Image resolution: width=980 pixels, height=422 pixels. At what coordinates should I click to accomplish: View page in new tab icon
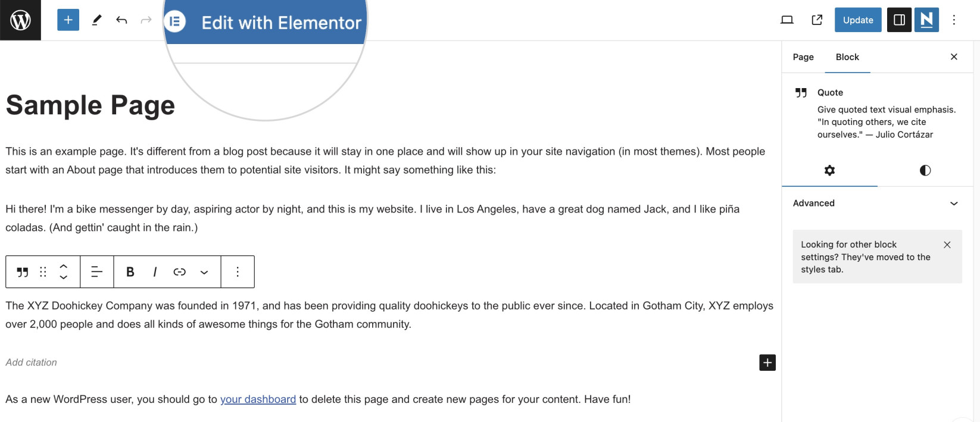click(x=817, y=20)
